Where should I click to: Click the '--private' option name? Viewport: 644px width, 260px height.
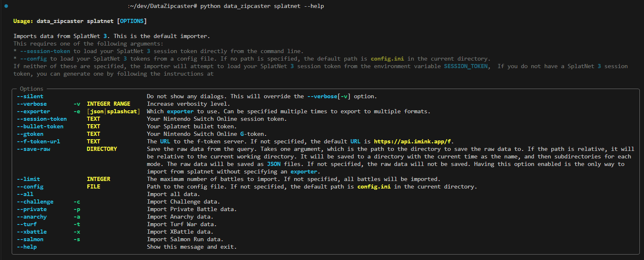32,209
